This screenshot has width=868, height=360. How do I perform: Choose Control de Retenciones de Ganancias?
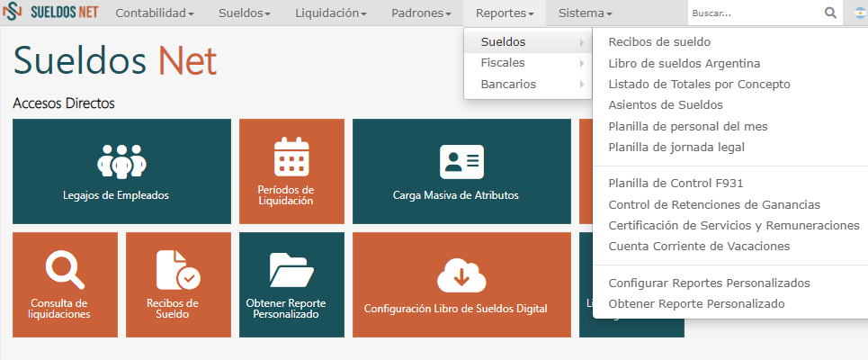714,205
